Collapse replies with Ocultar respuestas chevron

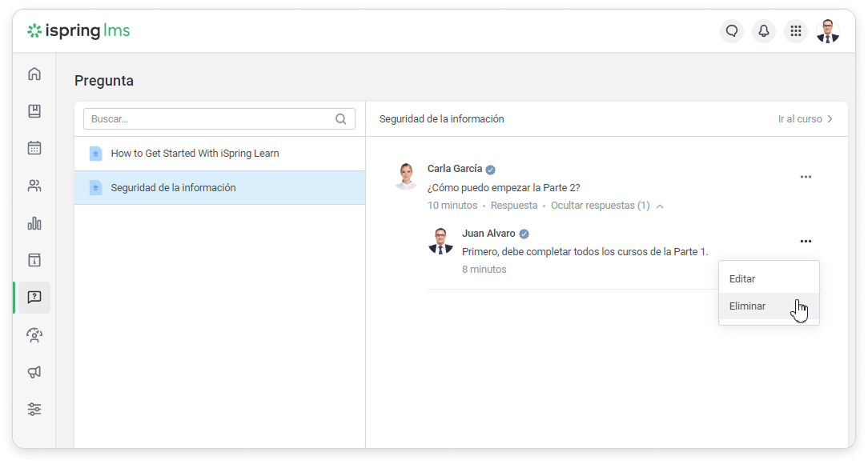pyautogui.click(x=660, y=206)
